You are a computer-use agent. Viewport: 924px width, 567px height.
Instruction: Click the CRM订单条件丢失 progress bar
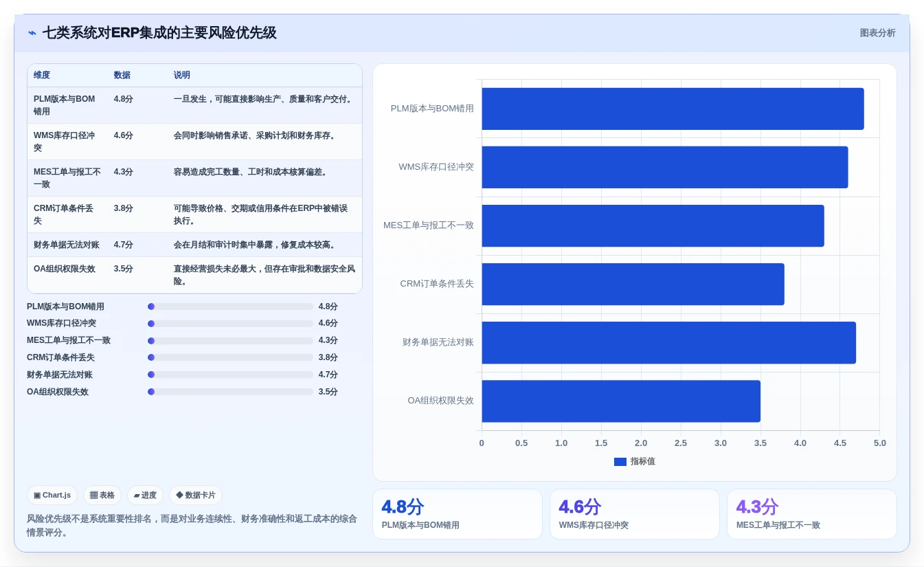coord(230,357)
